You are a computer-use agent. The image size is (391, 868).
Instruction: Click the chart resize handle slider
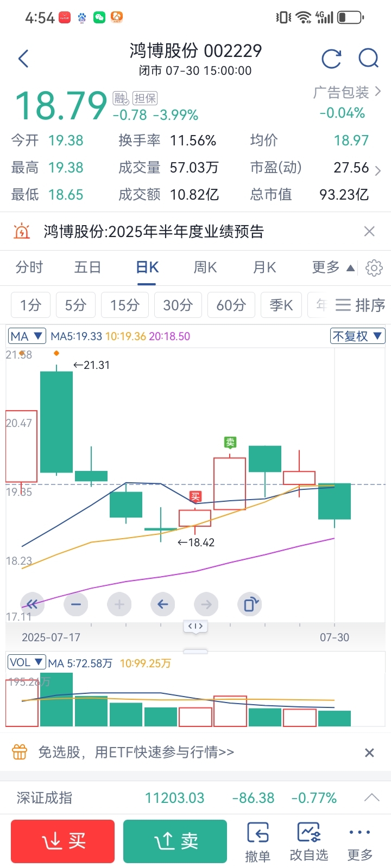195,626
